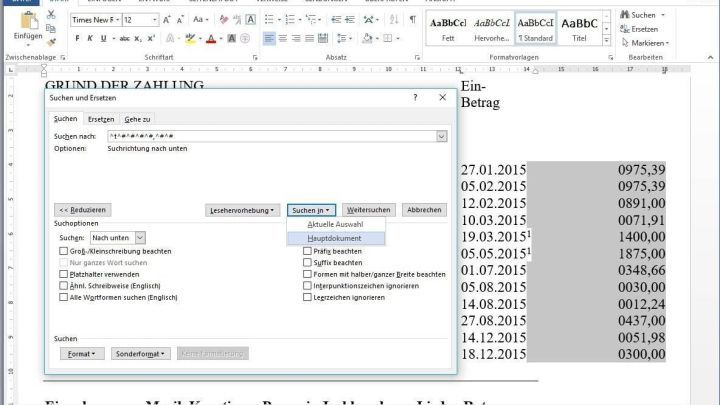Toggle bold with the F icon

click(x=77, y=39)
